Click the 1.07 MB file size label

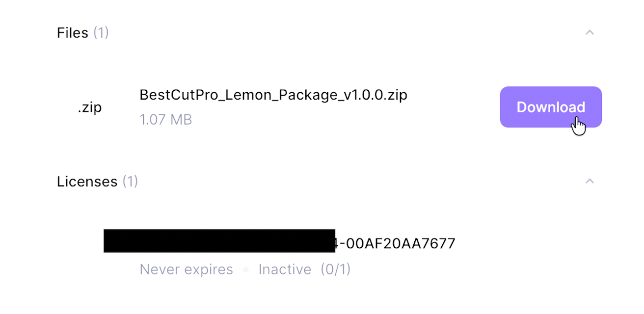pos(165,119)
